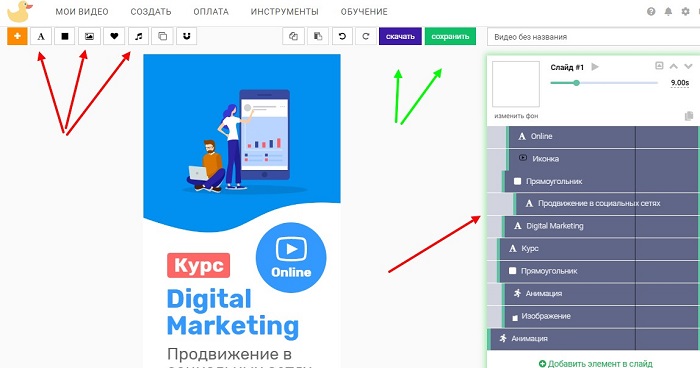The width and height of the screenshot is (700, 368).
Task: Open the image insert tool
Action: click(x=89, y=36)
